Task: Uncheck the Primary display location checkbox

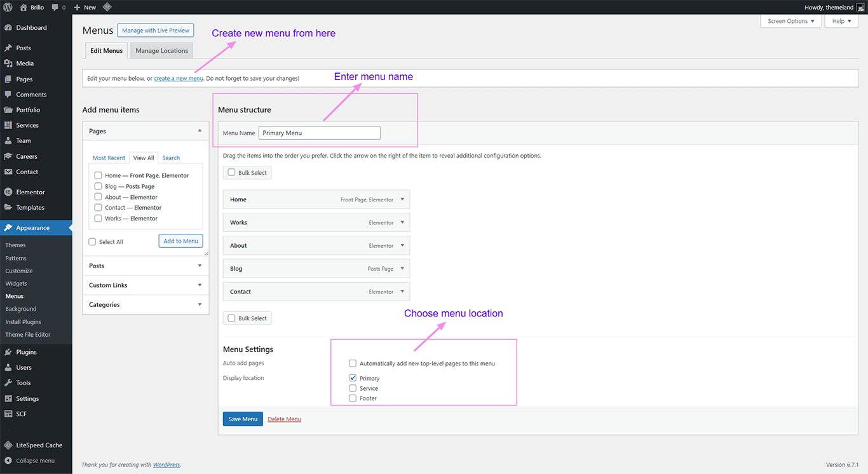Action: pos(353,378)
